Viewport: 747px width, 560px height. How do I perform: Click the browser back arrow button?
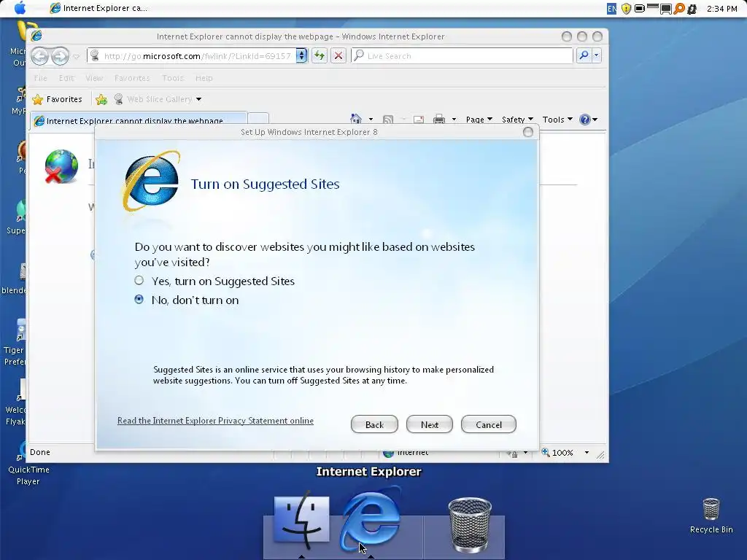click(40, 56)
